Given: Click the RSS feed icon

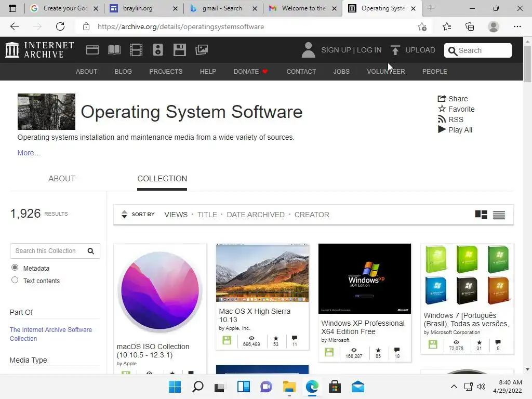Looking at the screenshot, I should (442, 119).
